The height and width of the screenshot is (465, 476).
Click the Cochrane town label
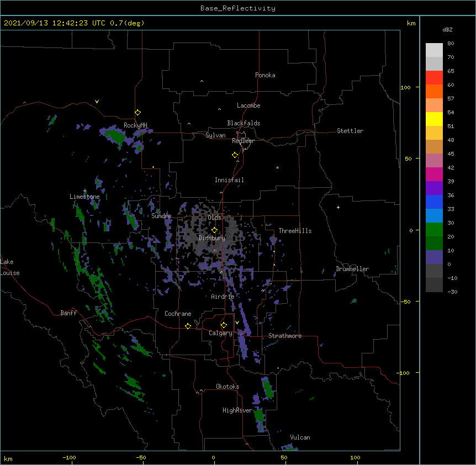tap(178, 314)
